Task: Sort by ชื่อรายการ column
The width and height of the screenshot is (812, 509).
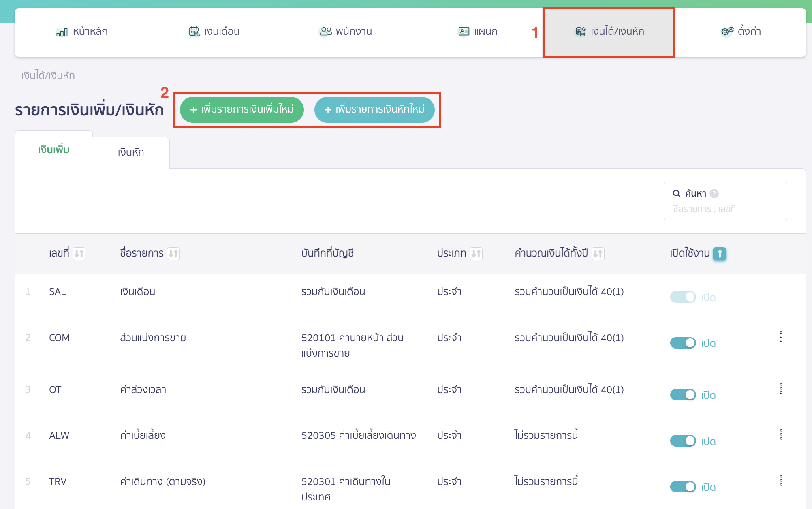Action: pos(174,253)
